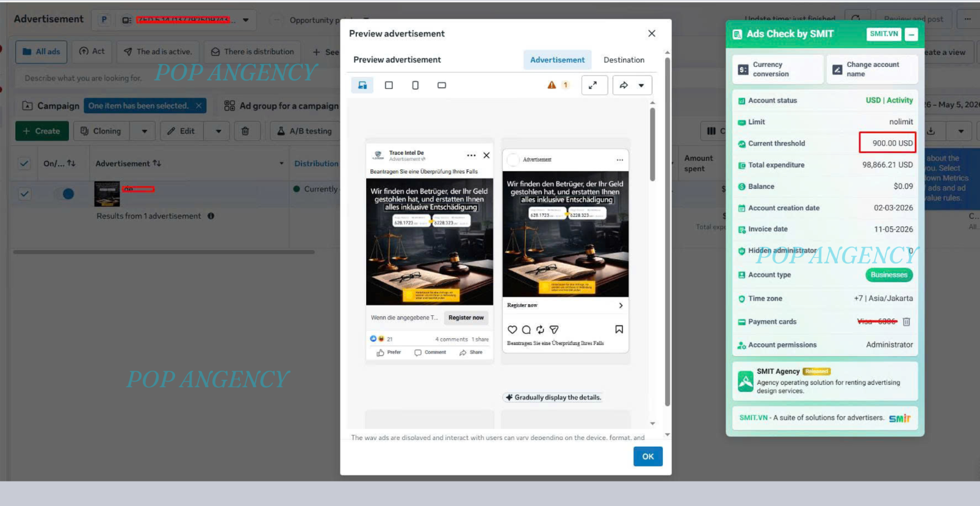This screenshot has width=980, height=506.
Task: Select the Act filter tab
Action: click(x=92, y=52)
